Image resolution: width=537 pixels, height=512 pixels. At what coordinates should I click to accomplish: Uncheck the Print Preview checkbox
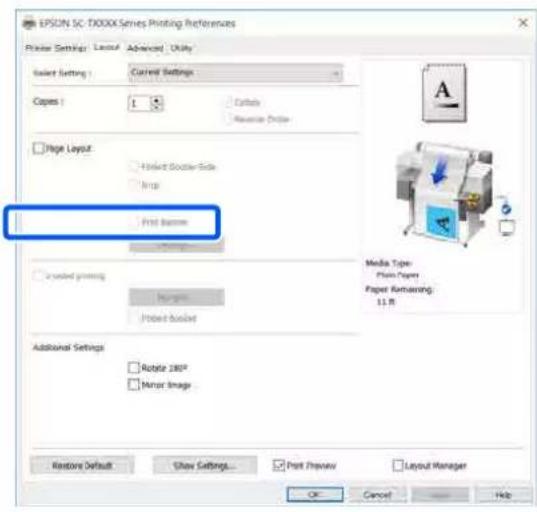pyautogui.click(x=278, y=465)
